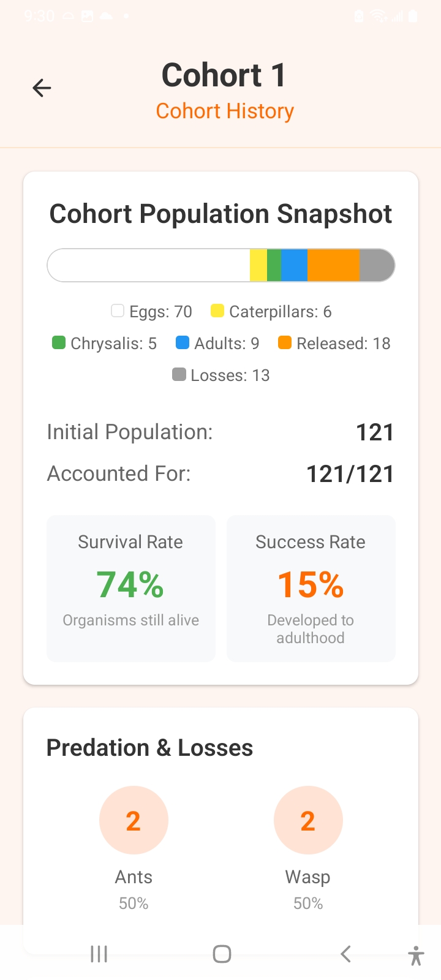This screenshot has width=441, height=980.
Task: Tap the orange Released legend square
Action: pos(285,343)
